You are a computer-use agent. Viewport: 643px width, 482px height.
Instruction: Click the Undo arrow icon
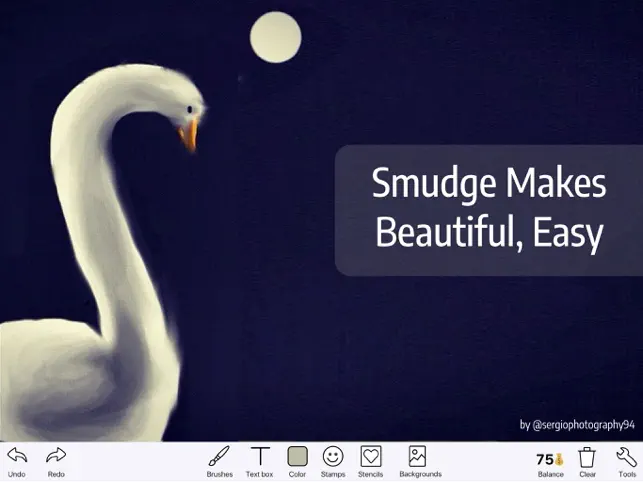[17, 455]
